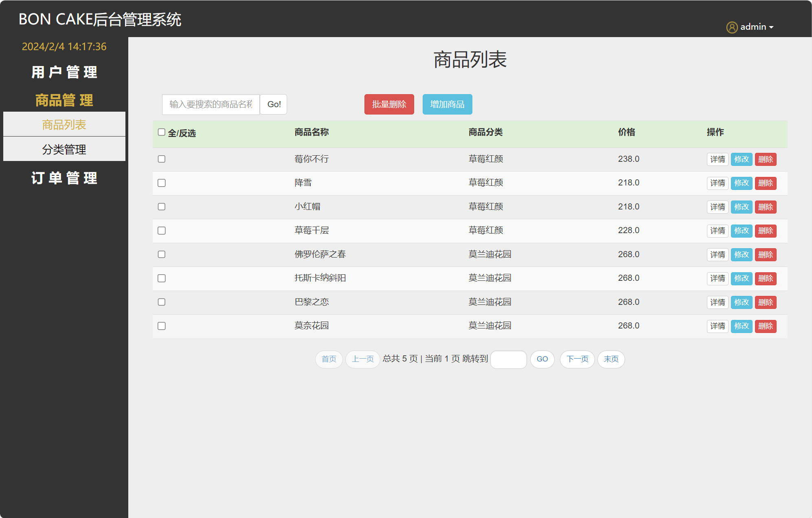Click 下一页 to view next page
Viewport: 812px width, 518px height.
click(577, 359)
